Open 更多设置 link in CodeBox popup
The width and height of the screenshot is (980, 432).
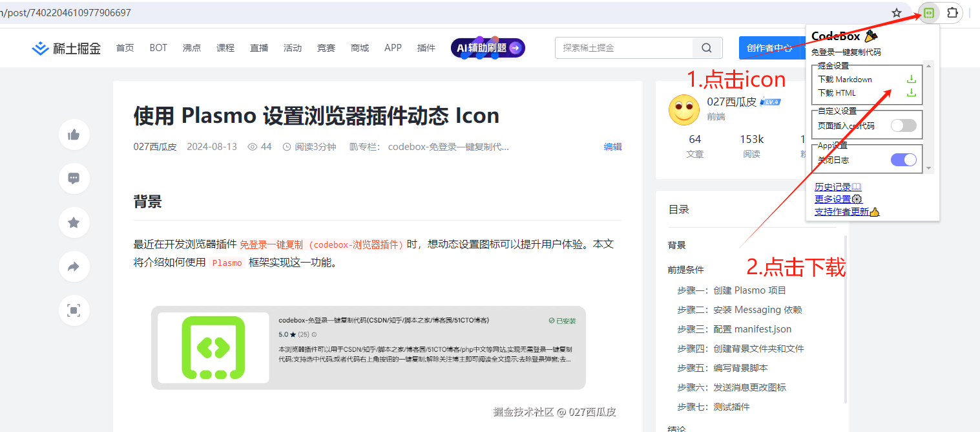[839, 199]
